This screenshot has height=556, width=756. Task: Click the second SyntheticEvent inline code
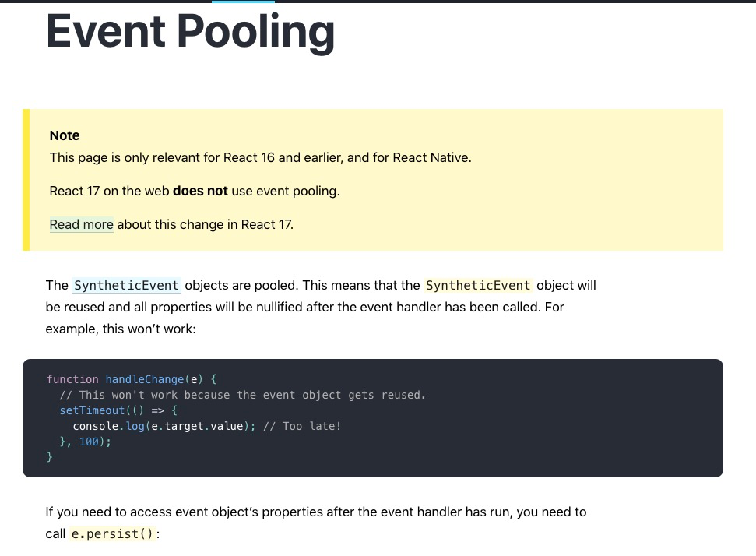(478, 285)
